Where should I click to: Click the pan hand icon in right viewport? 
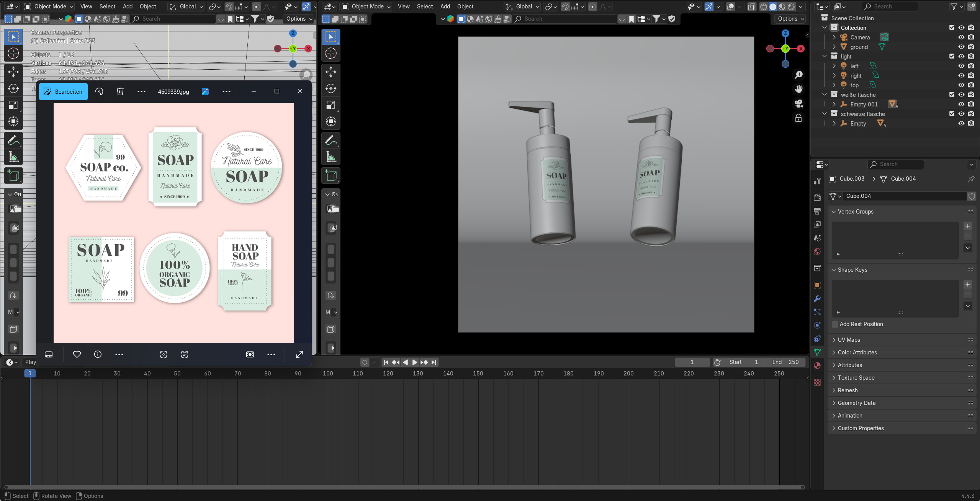[798, 89]
